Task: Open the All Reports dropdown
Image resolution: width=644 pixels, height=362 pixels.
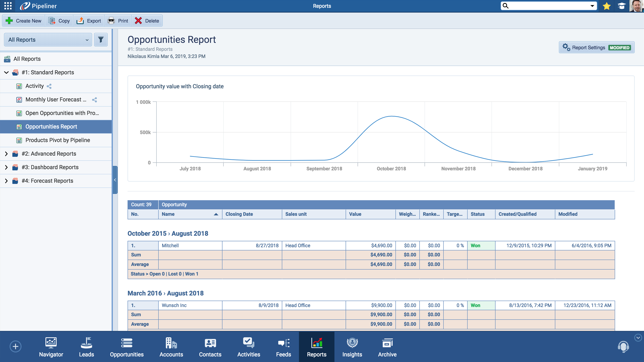Action: click(47, 39)
